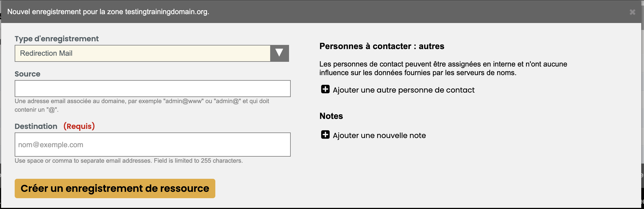
Task: Click the Destination email input field
Action: click(153, 145)
